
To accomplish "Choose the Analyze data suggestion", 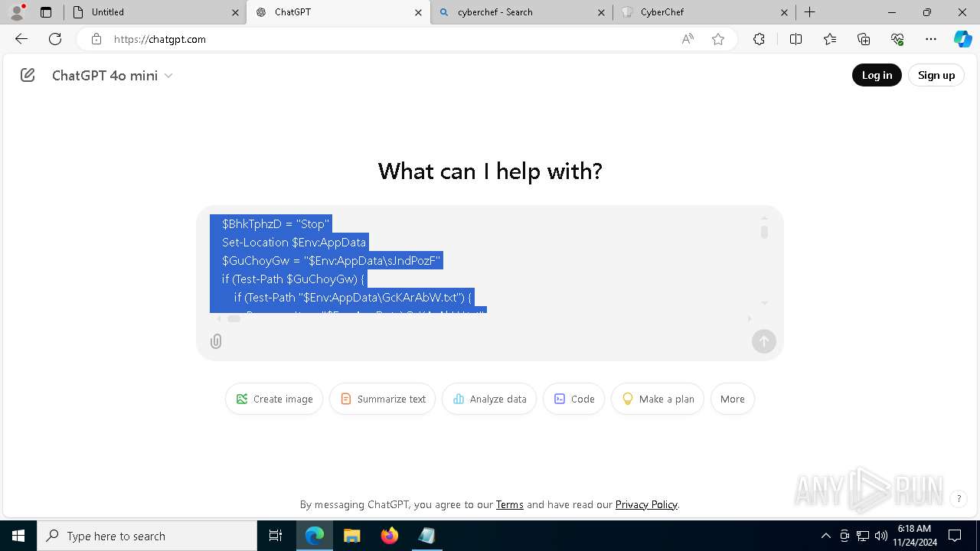I will point(489,399).
